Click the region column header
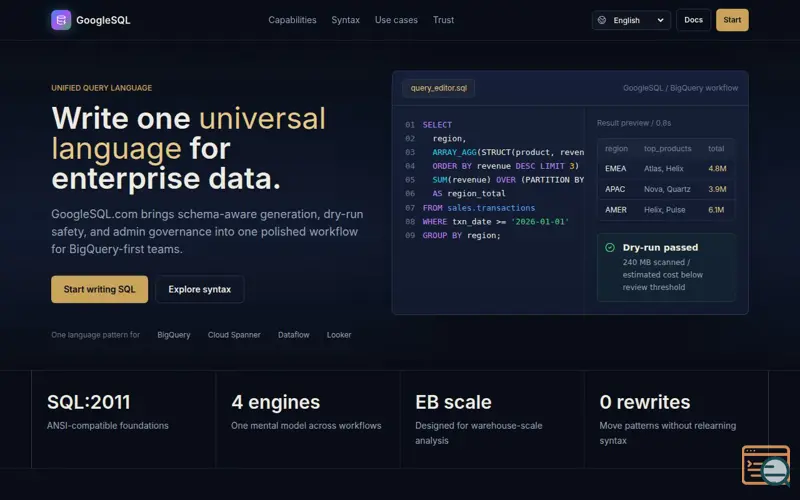Viewport: 800px width, 500px height. pos(616,148)
